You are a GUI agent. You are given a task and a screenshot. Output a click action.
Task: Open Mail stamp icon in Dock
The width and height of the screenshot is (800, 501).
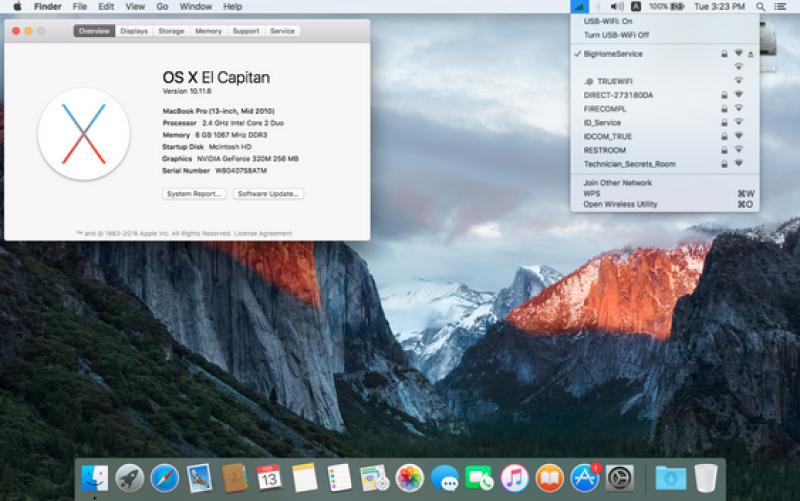(199, 478)
